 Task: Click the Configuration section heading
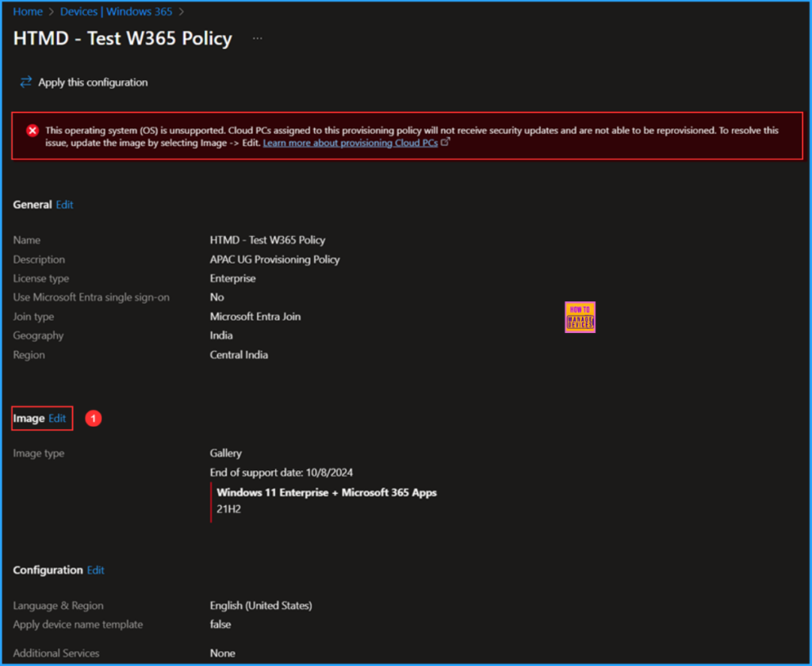48,570
